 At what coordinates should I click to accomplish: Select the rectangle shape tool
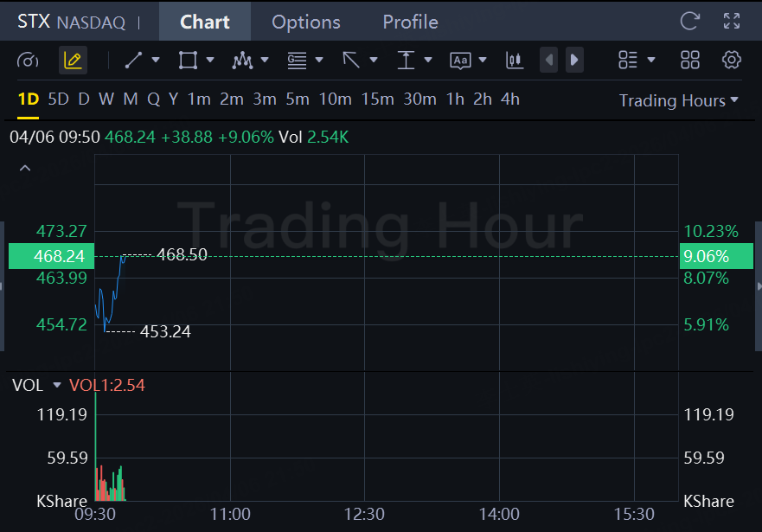188,60
